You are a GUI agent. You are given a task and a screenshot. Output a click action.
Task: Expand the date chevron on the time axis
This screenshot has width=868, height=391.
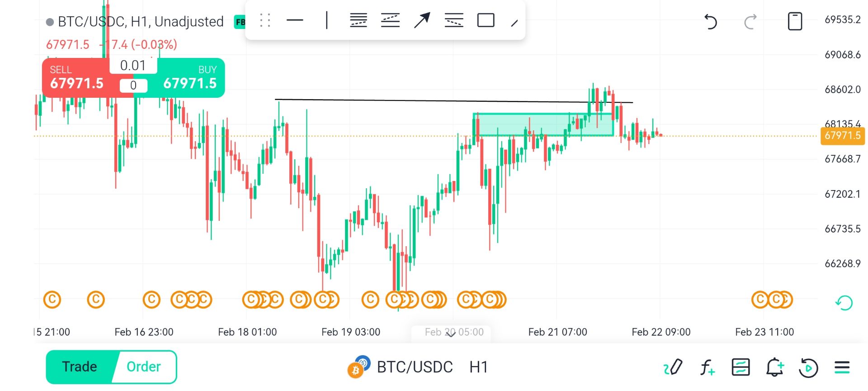point(451,334)
